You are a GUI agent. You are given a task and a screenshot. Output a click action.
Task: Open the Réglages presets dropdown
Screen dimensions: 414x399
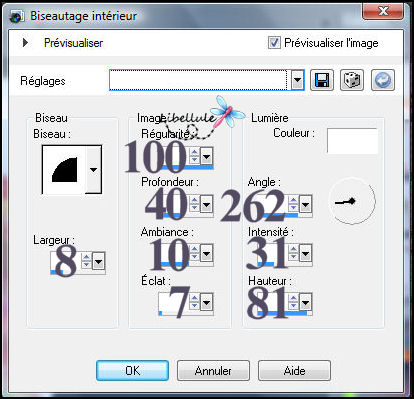[297, 80]
